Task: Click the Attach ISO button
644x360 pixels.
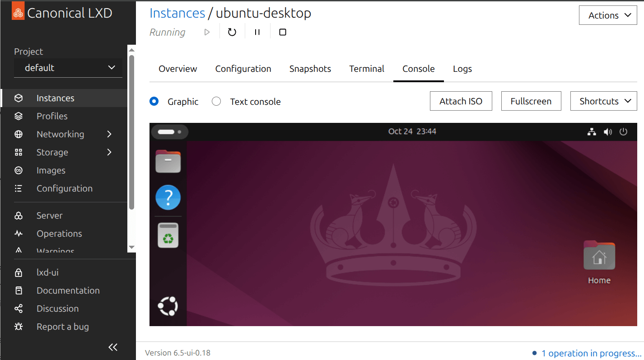Action: coord(461,101)
